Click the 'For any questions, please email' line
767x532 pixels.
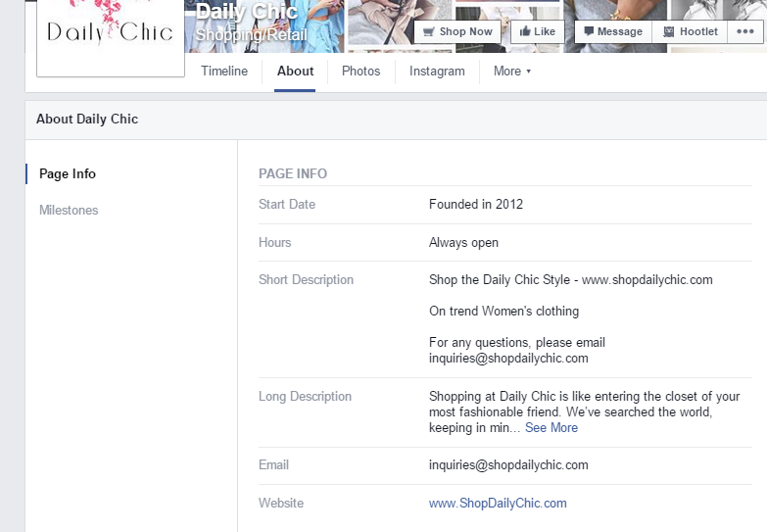517,343
